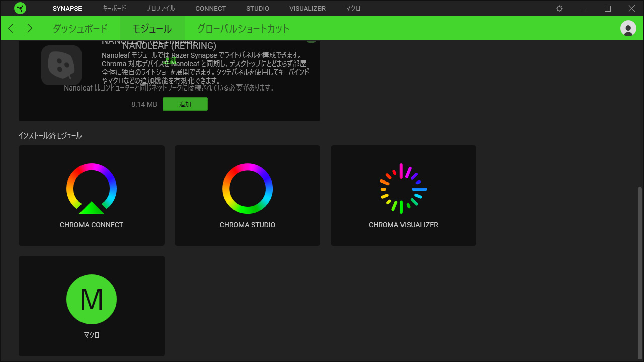Open the STUDIO top tab

click(x=258, y=9)
